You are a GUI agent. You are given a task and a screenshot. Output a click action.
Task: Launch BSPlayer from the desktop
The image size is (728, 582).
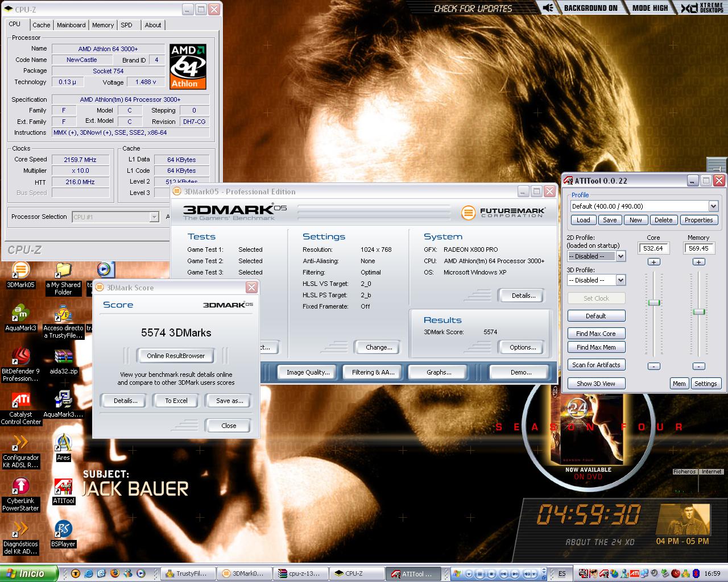(x=63, y=530)
